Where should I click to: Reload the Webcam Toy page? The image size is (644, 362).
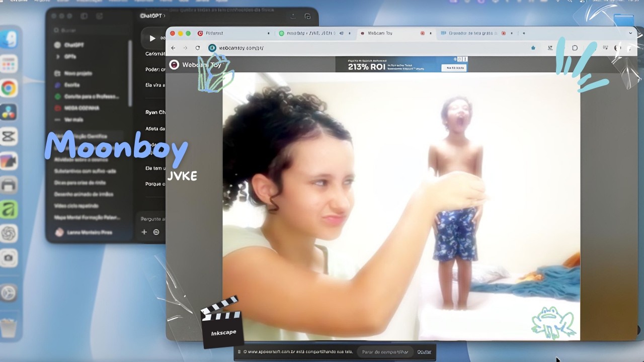pyautogui.click(x=198, y=48)
